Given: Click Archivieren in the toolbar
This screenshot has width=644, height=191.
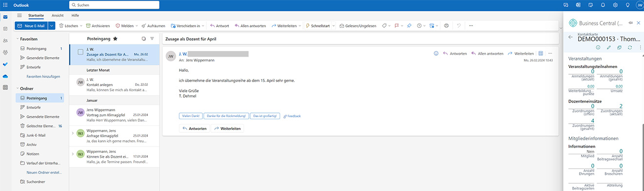Looking at the screenshot, I should pos(98,25).
